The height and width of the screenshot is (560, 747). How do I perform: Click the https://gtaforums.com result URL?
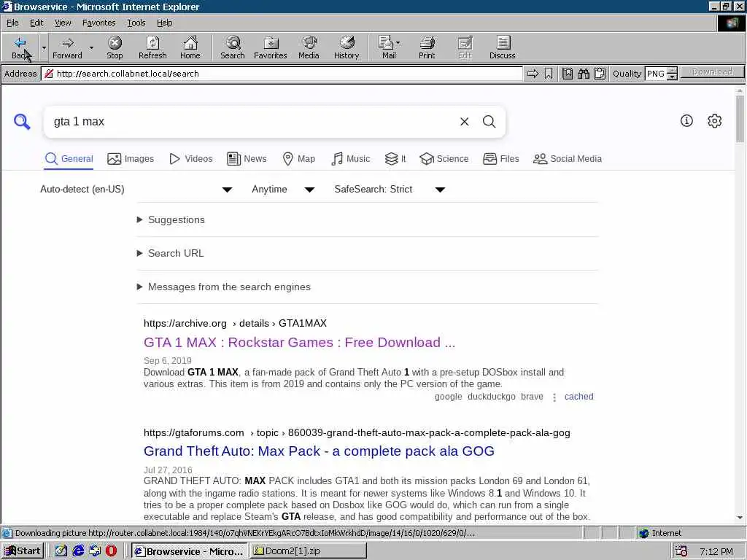coord(357,432)
